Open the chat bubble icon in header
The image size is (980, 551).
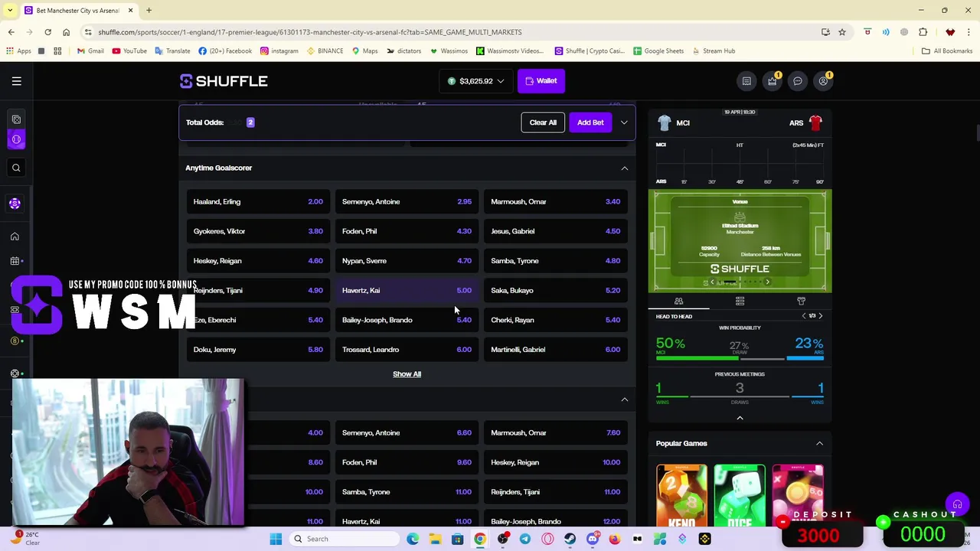[798, 81]
